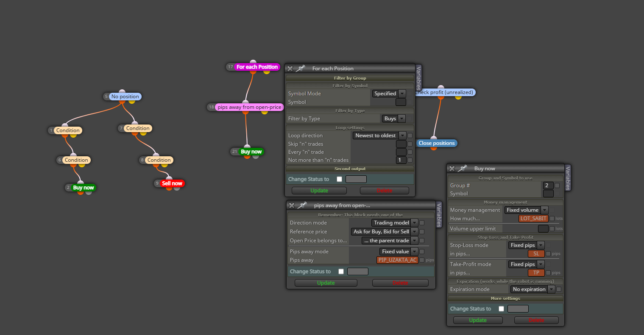This screenshot has width=644, height=335.
Task: Close the Buy now settings panel
Action: coord(452,169)
